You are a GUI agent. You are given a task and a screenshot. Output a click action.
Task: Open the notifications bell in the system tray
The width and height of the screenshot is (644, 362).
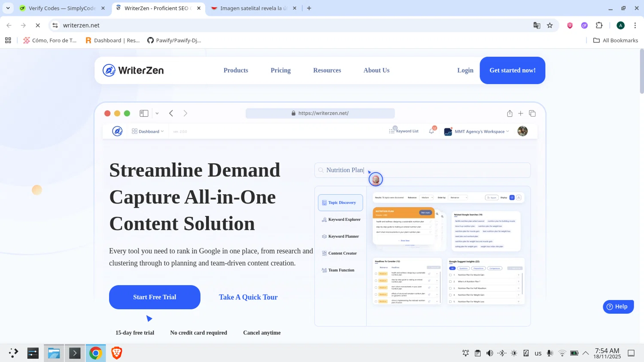tap(465, 353)
